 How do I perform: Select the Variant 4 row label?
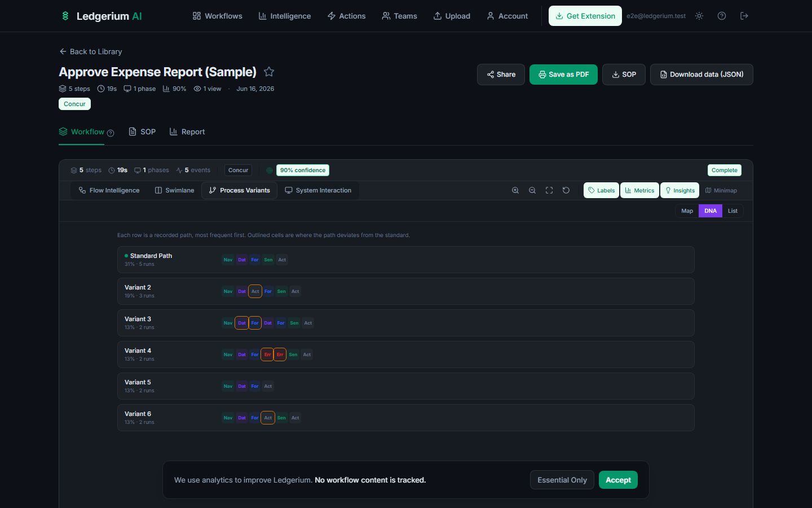[x=138, y=351]
